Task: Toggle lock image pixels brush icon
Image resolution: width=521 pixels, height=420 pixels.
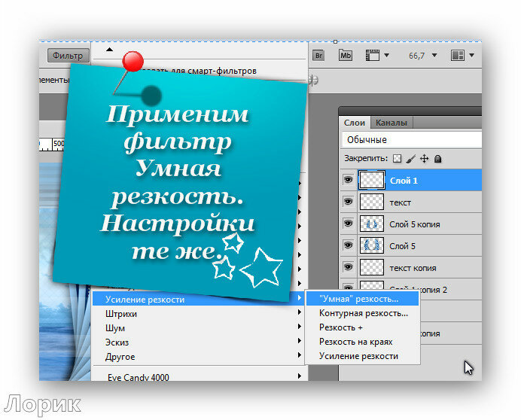Action: click(410, 159)
